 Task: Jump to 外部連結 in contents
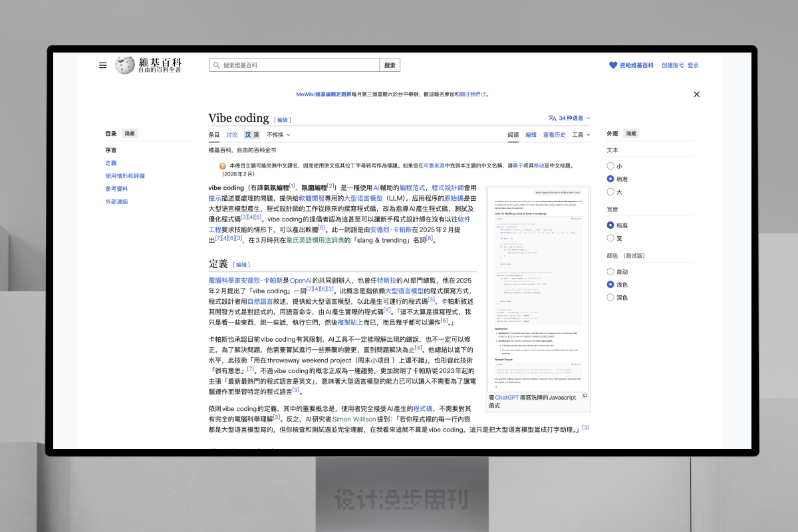(x=116, y=201)
